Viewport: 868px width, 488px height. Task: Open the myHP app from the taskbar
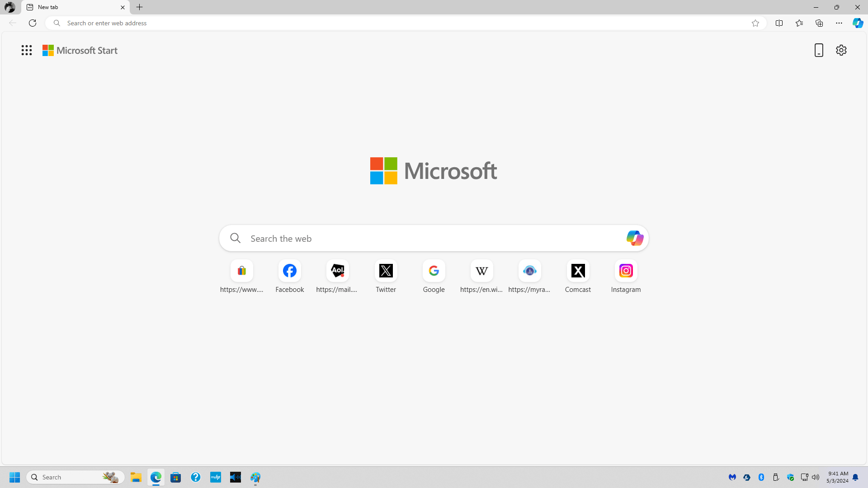pyautogui.click(x=215, y=477)
